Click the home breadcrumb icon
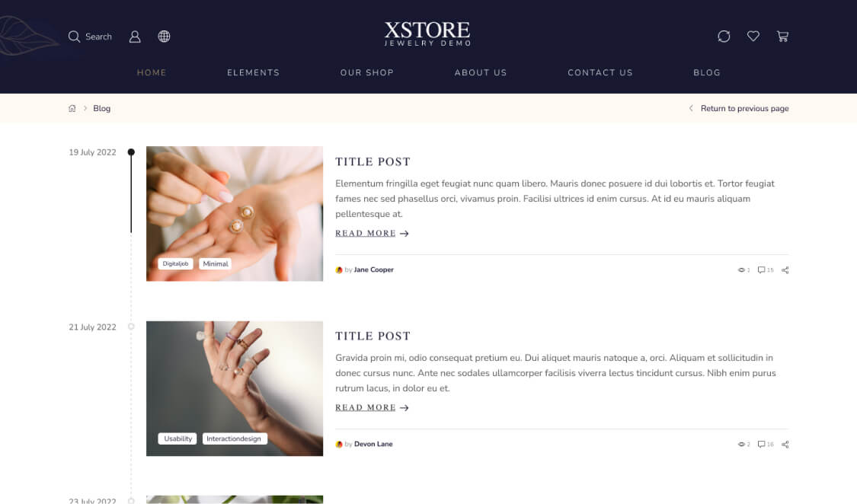This screenshot has height=504, width=857. click(72, 109)
